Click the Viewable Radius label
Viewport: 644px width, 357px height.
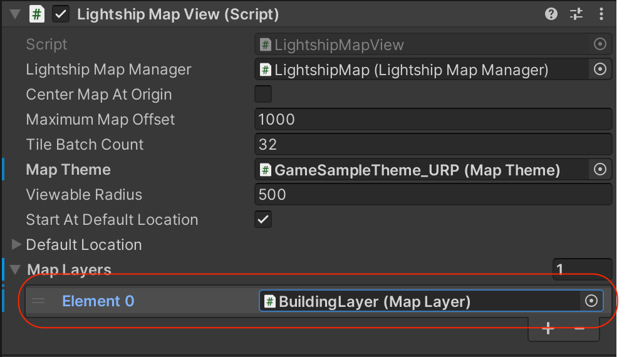pos(84,195)
